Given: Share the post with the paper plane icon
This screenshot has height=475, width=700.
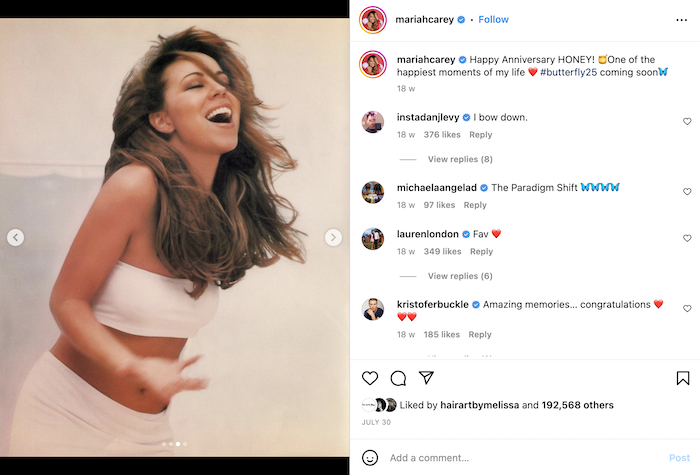Looking at the screenshot, I should pyautogui.click(x=426, y=378).
